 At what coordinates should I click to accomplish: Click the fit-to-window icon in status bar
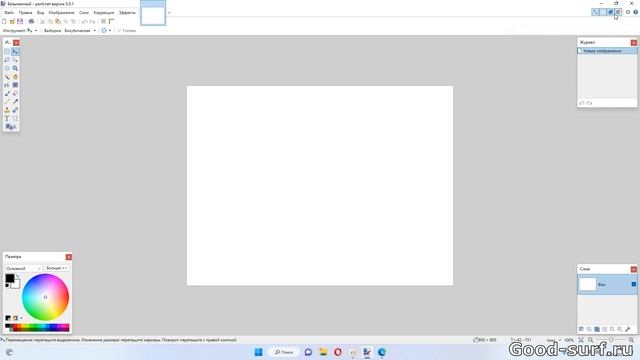(581, 340)
